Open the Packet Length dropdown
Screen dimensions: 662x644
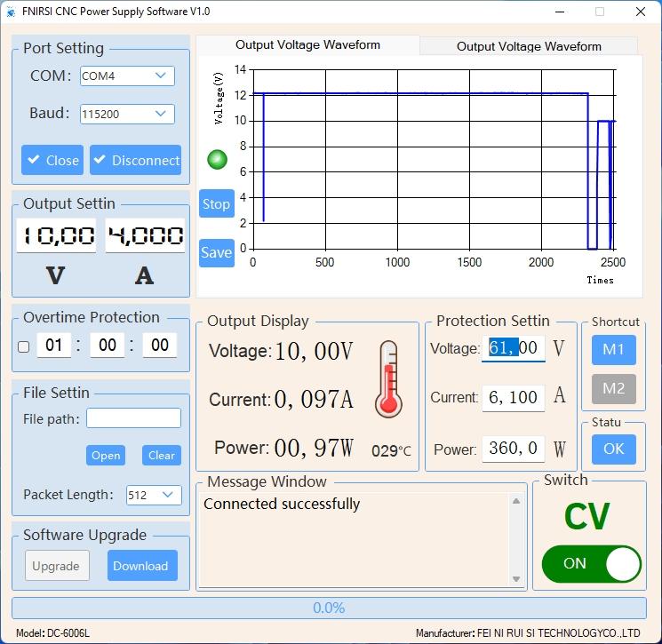coord(153,495)
